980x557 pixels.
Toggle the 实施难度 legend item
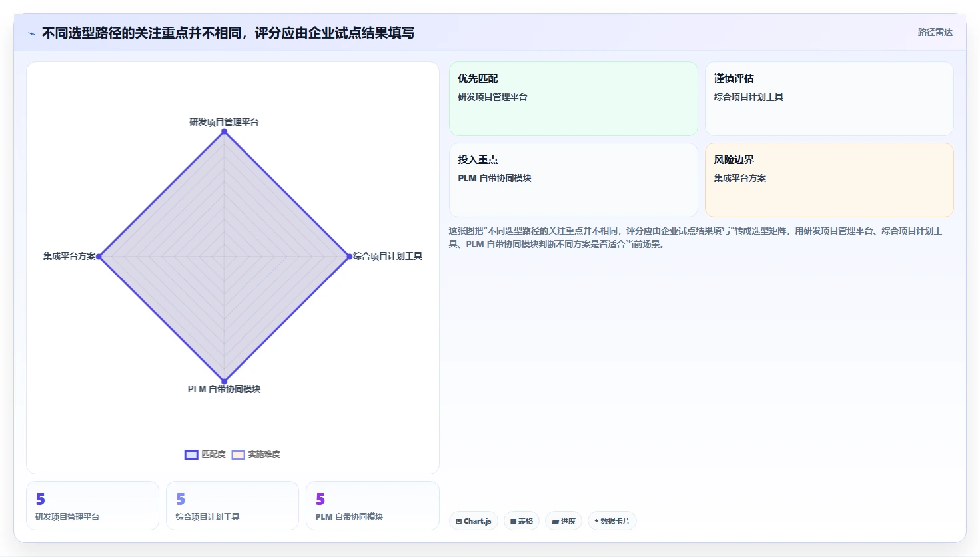[256, 454]
